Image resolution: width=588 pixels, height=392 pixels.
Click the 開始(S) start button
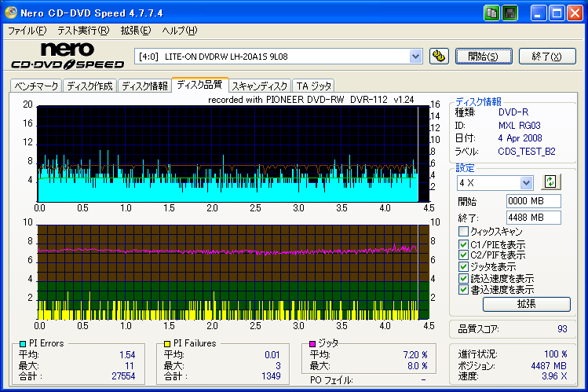[x=484, y=57]
